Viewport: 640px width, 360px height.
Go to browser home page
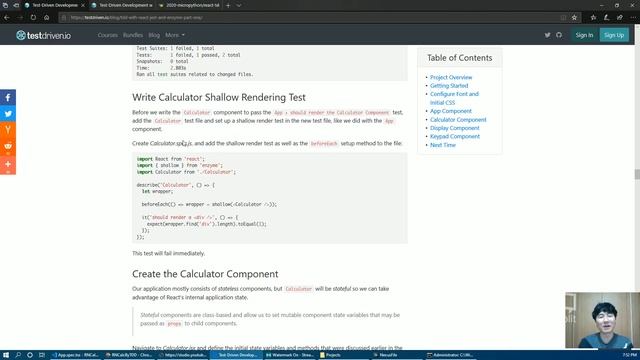click(x=47, y=18)
